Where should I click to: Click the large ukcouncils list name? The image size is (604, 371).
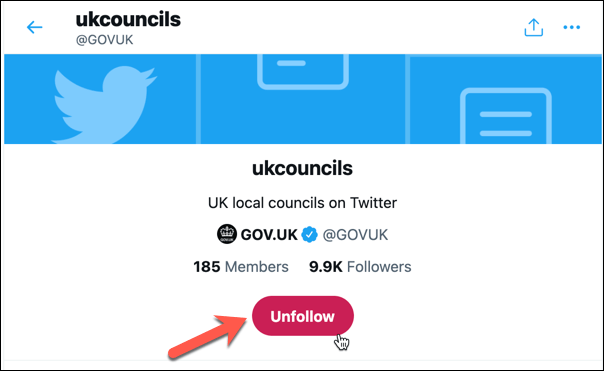[302, 168]
